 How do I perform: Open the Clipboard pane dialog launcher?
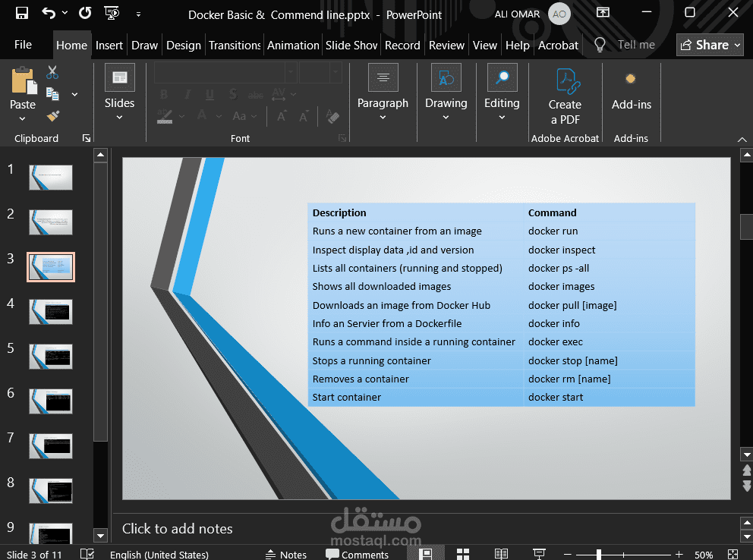(x=87, y=138)
